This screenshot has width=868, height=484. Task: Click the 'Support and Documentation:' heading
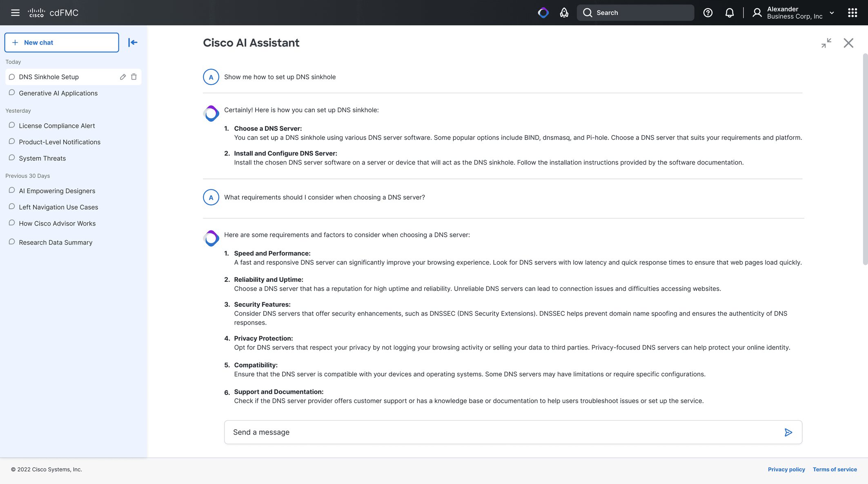click(x=278, y=392)
